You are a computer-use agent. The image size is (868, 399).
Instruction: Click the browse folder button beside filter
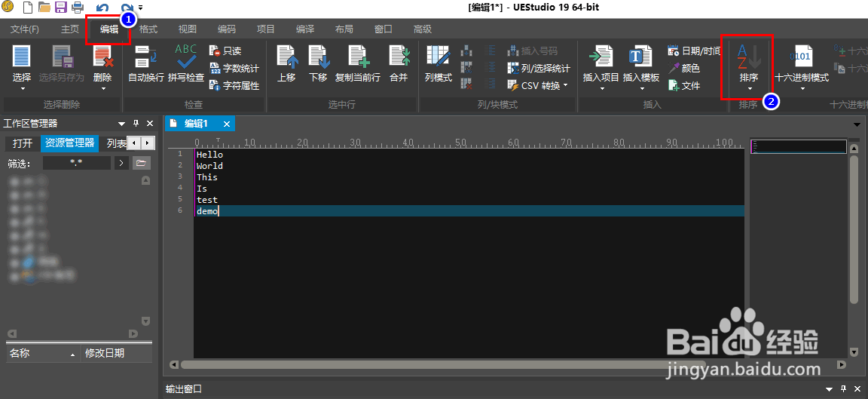pyautogui.click(x=141, y=163)
